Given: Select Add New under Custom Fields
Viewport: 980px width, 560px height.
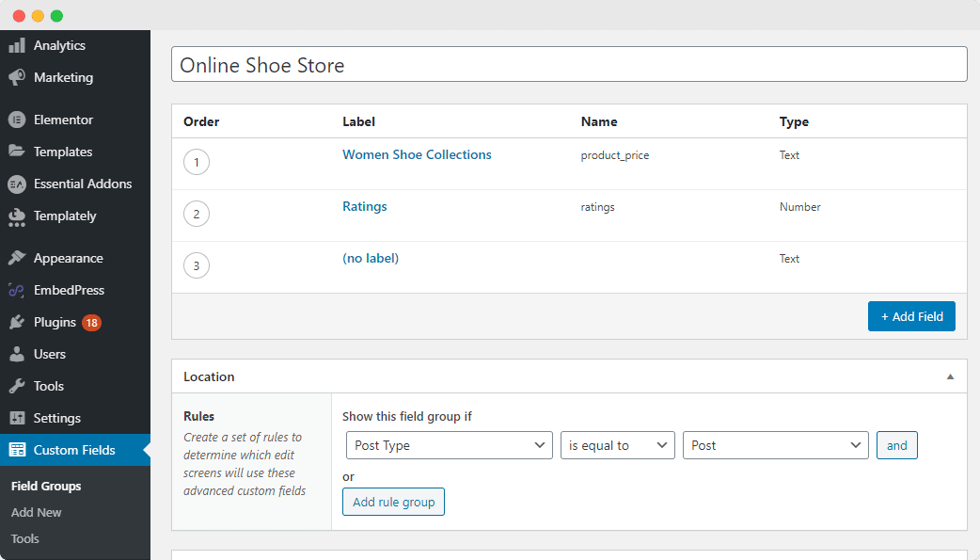Looking at the screenshot, I should coord(36,512).
